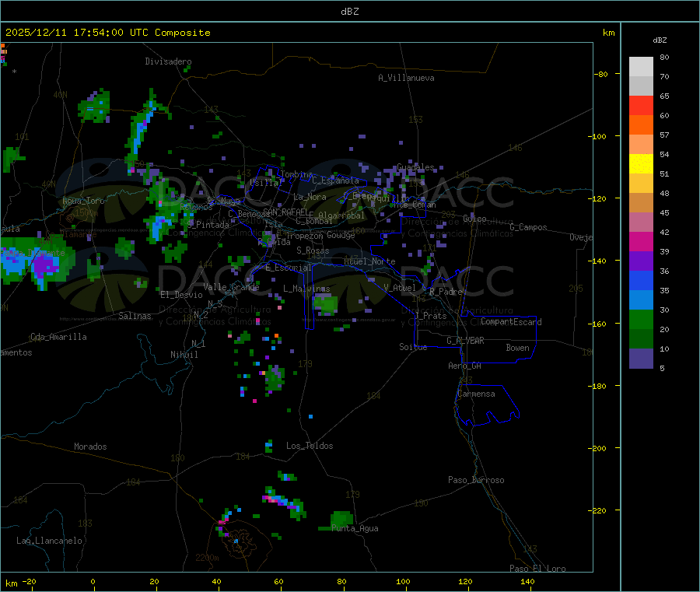Click the 'Paso_El_Loro' label

(x=537, y=569)
